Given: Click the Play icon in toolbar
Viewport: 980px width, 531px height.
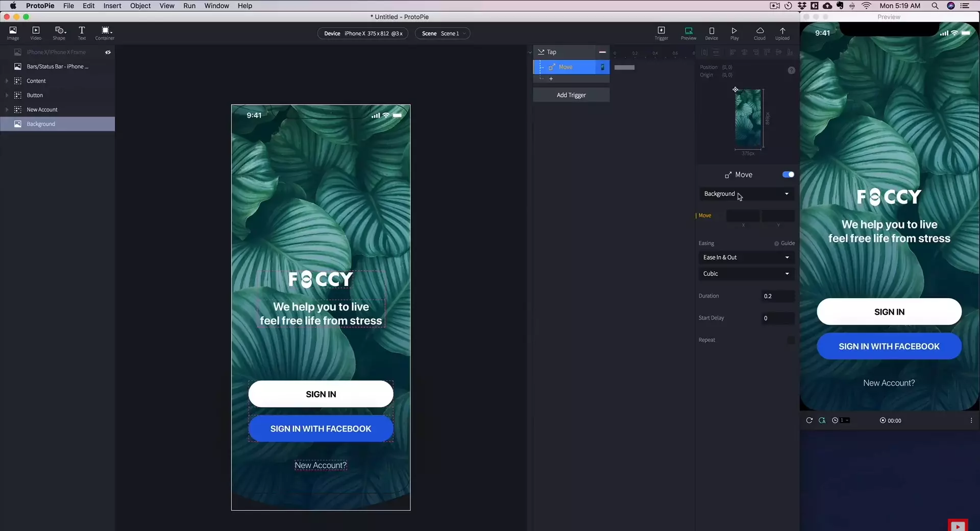Looking at the screenshot, I should click(x=734, y=33).
